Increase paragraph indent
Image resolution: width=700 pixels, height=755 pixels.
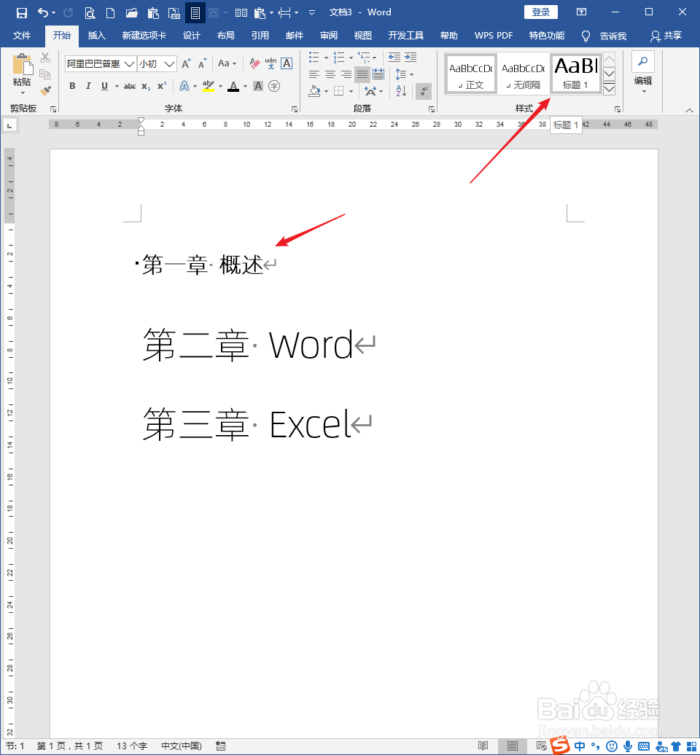coord(411,58)
